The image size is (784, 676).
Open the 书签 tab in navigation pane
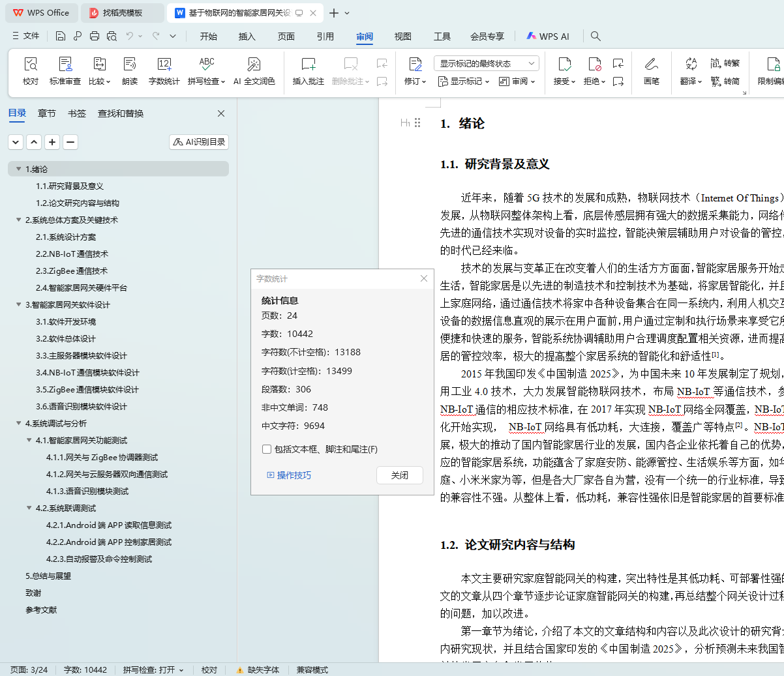pyautogui.click(x=77, y=113)
